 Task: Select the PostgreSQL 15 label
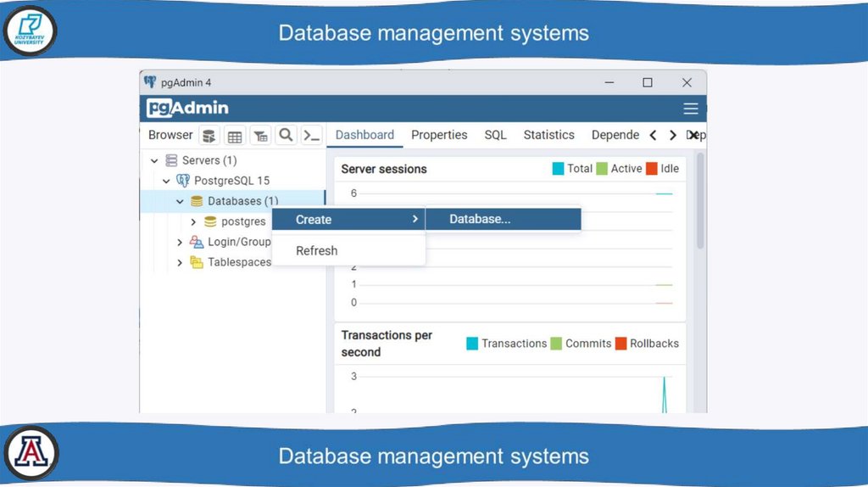coord(232,181)
